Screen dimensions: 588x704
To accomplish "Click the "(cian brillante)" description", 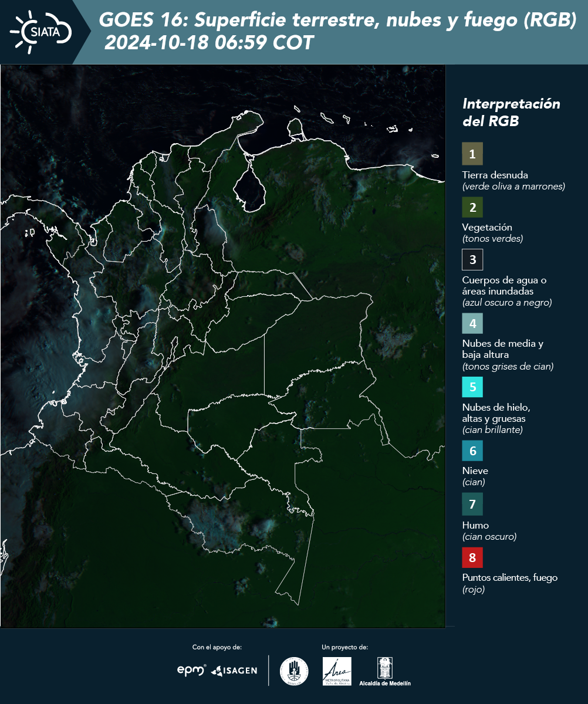I will coord(492,429).
